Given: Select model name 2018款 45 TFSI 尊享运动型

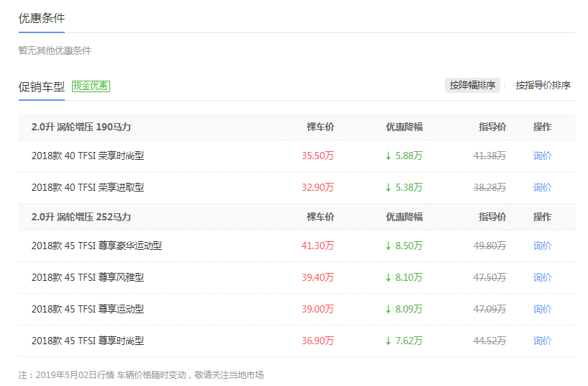Looking at the screenshot, I should coord(88,309).
